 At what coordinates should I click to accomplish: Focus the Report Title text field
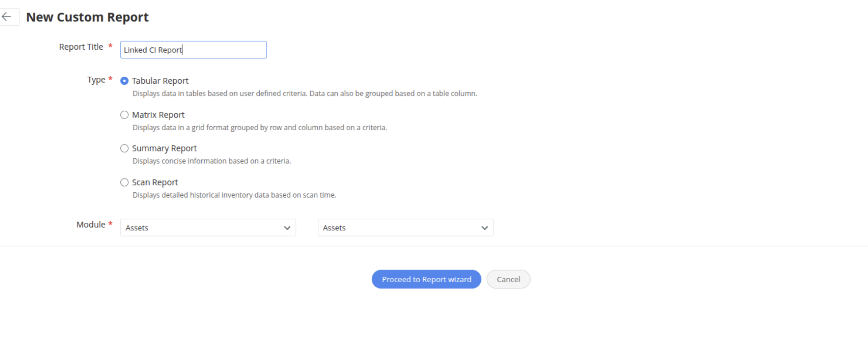click(193, 50)
